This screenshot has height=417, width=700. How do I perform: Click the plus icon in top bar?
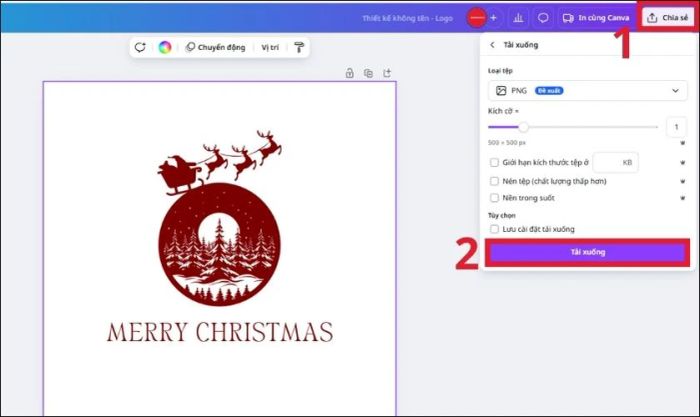pyautogui.click(x=493, y=18)
